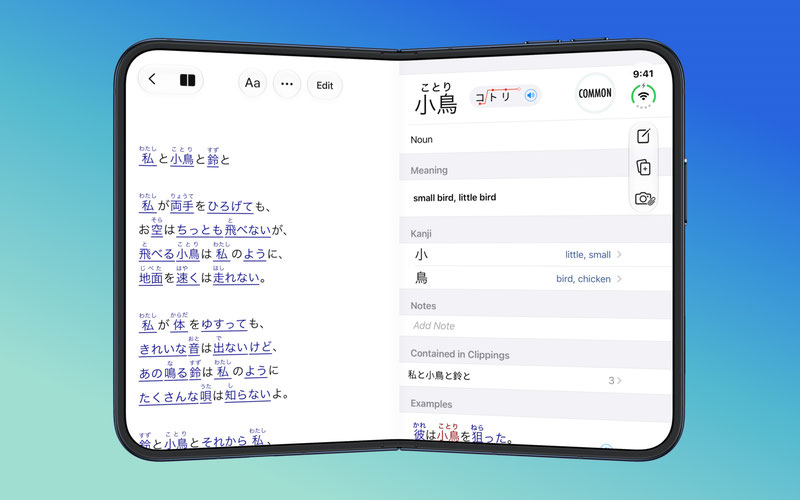Add word to flashcards with the cards icon

643,167
